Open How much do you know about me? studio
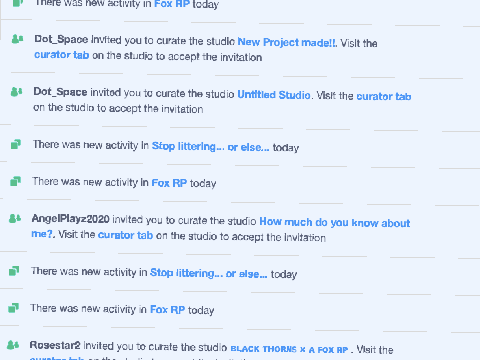 tap(221, 228)
